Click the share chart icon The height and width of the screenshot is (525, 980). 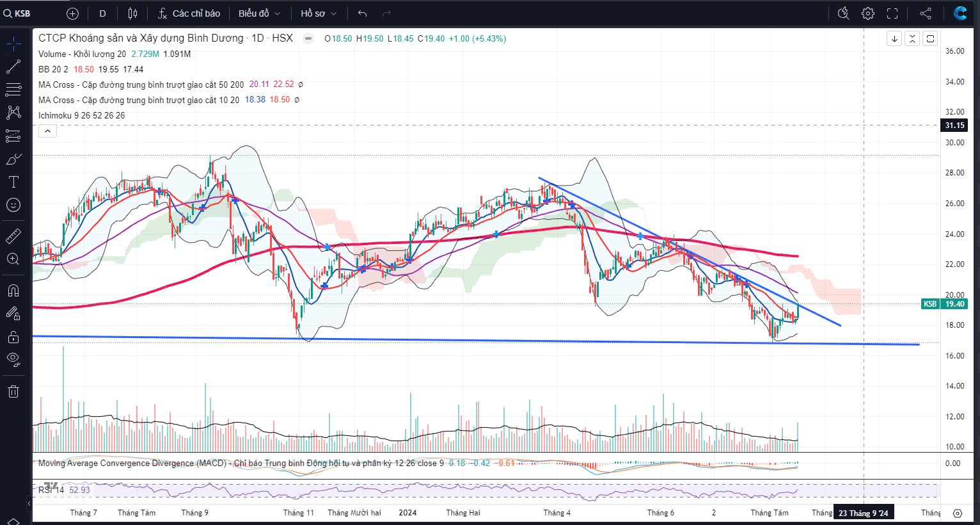[x=926, y=13]
